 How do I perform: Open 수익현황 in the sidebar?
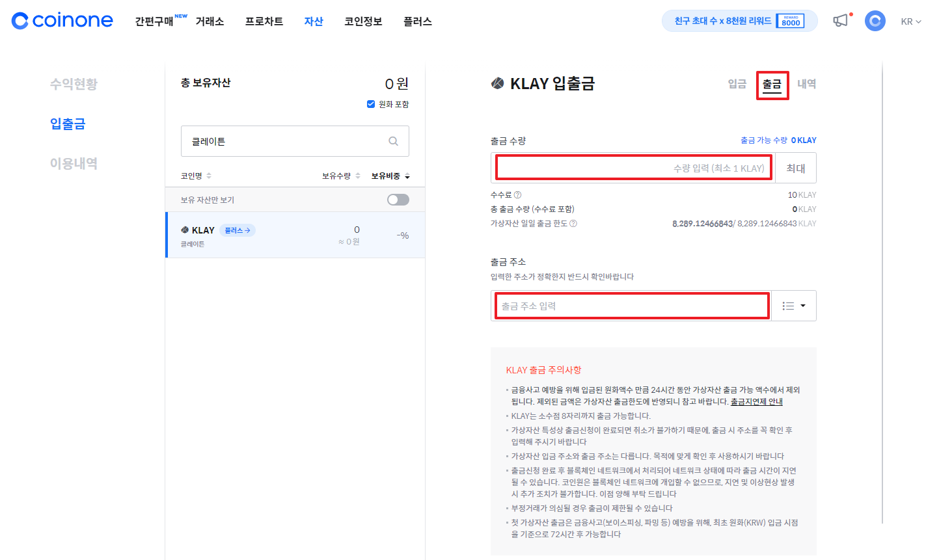(74, 84)
